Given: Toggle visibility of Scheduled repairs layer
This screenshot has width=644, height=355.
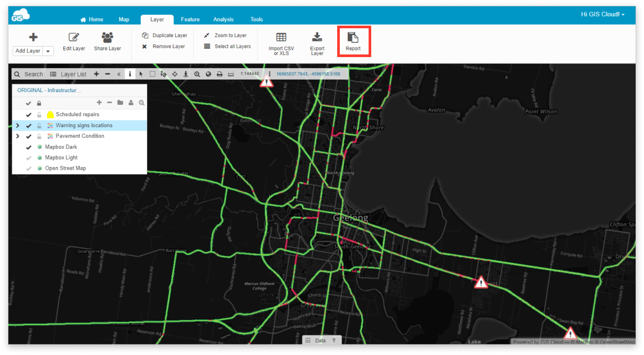Looking at the screenshot, I should coord(28,114).
